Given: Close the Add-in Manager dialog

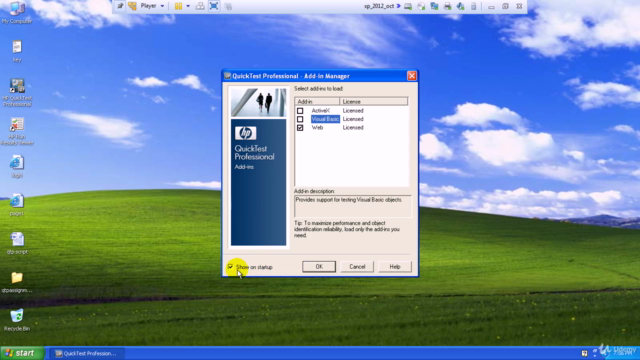Looking at the screenshot, I should tap(412, 76).
